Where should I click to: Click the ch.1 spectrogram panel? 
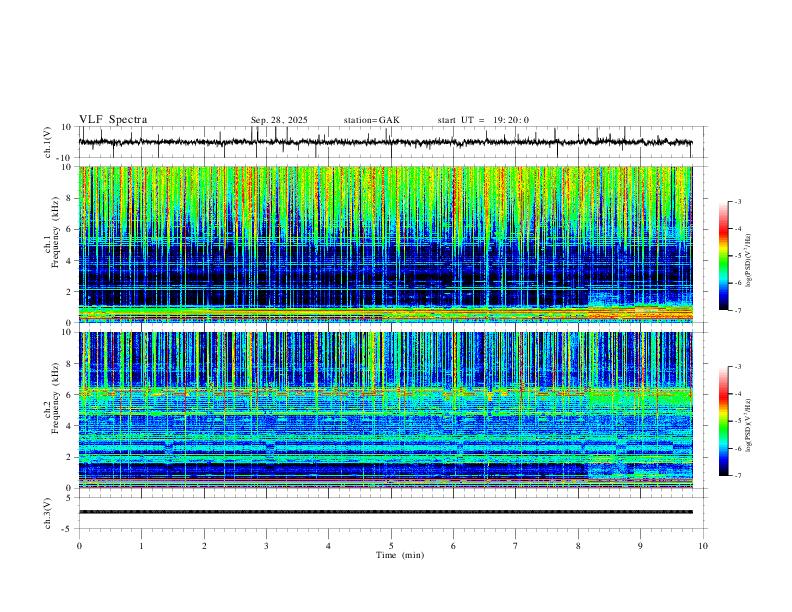tap(385, 244)
